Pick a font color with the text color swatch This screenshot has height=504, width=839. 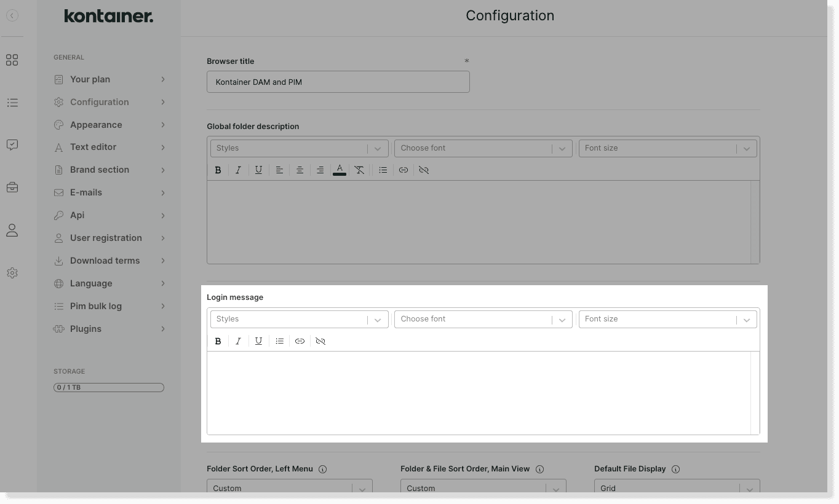[340, 170]
